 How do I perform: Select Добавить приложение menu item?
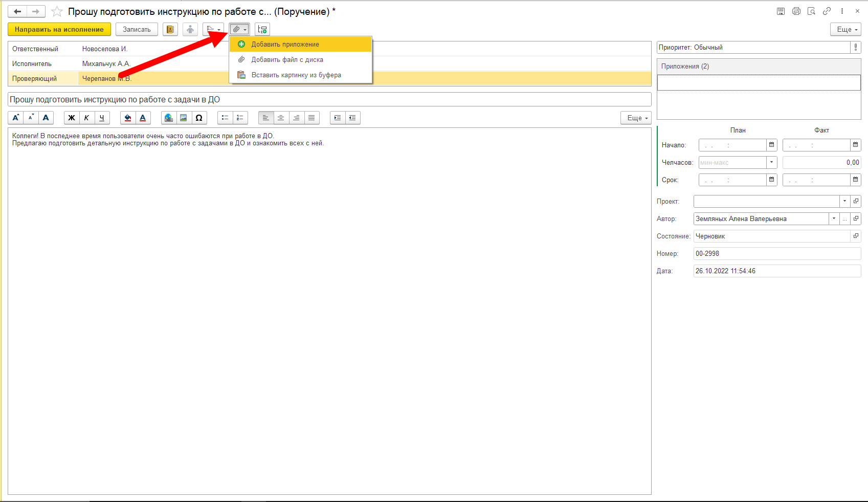301,45
